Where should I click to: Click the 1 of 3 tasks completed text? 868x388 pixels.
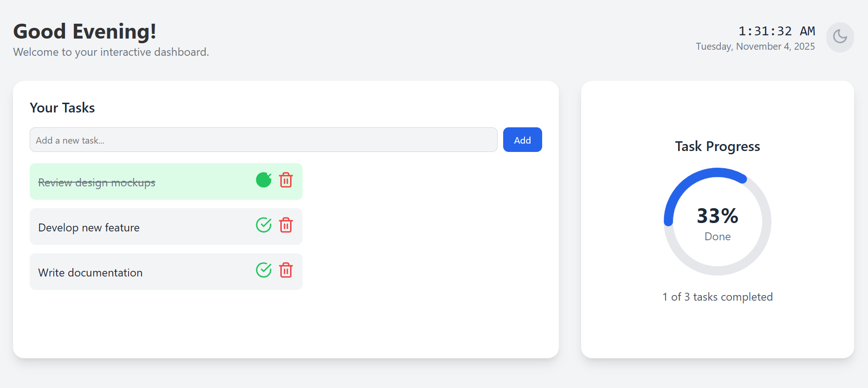click(717, 297)
